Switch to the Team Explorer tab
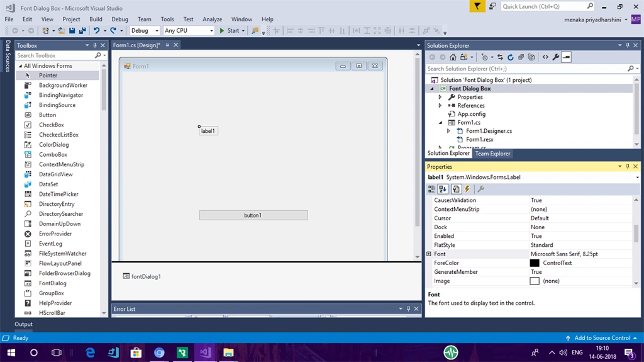The image size is (644, 362). [x=492, y=154]
